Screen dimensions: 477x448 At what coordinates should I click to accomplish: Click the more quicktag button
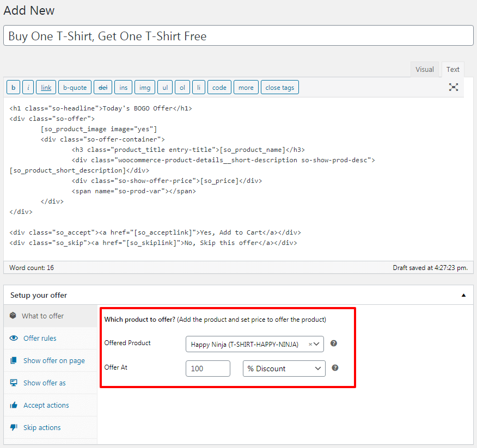coord(246,87)
